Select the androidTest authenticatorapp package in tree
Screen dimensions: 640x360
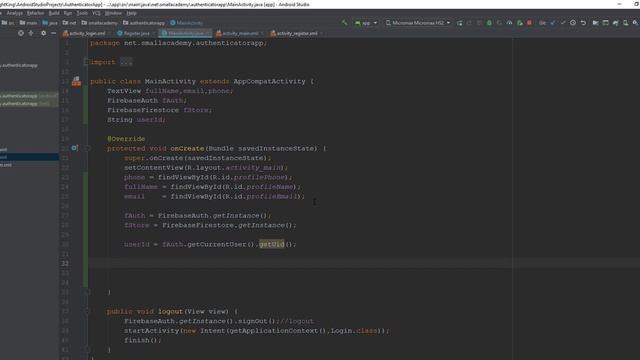coord(29,96)
